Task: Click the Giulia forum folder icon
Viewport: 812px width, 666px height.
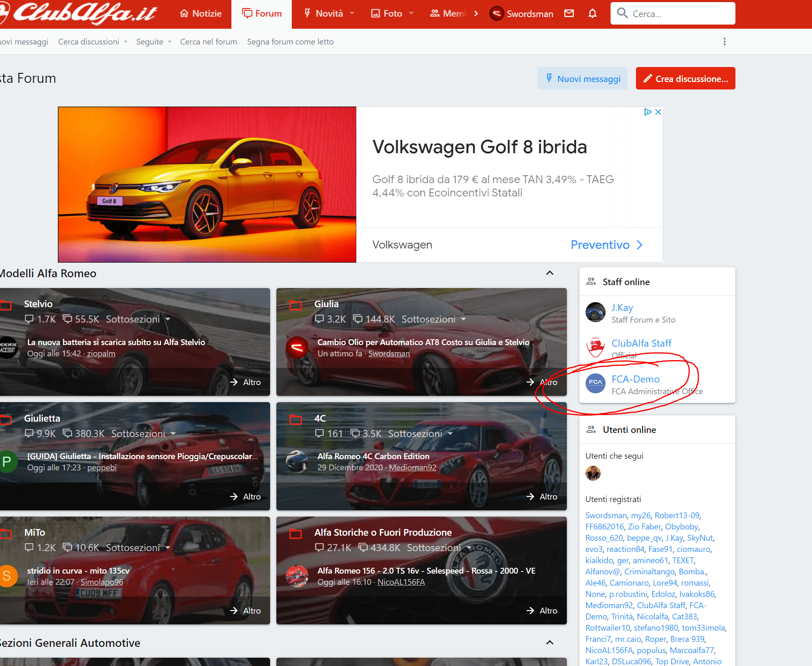Action: 295,305
